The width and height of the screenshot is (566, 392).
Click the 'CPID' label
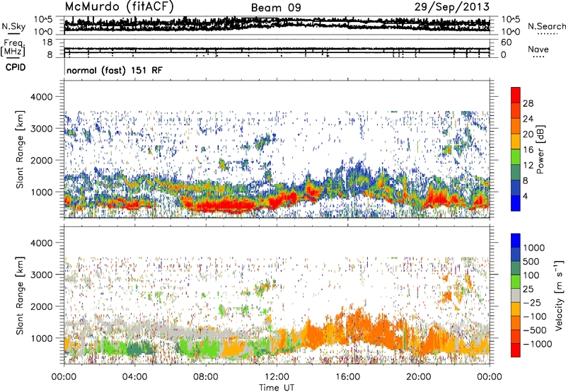point(16,67)
